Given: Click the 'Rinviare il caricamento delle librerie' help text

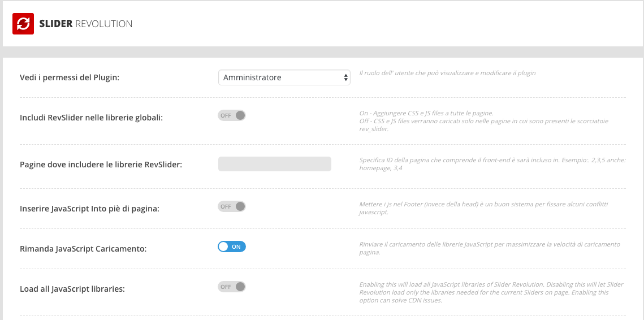Looking at the screenshot, I should click(490, 249).
